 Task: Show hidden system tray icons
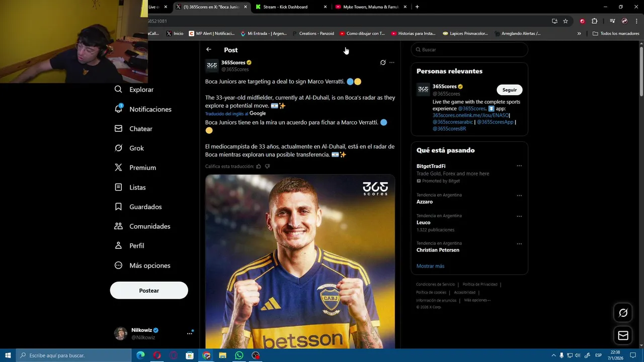[554, 355]
